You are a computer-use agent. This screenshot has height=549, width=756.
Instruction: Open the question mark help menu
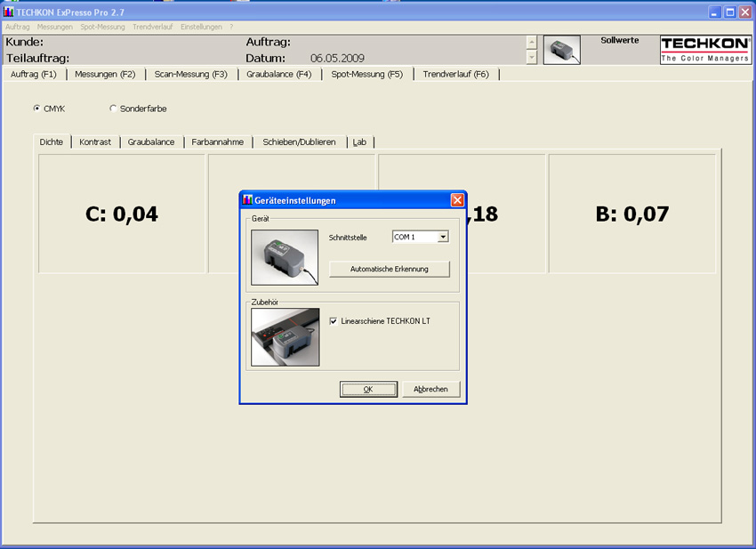click(231, 27)
